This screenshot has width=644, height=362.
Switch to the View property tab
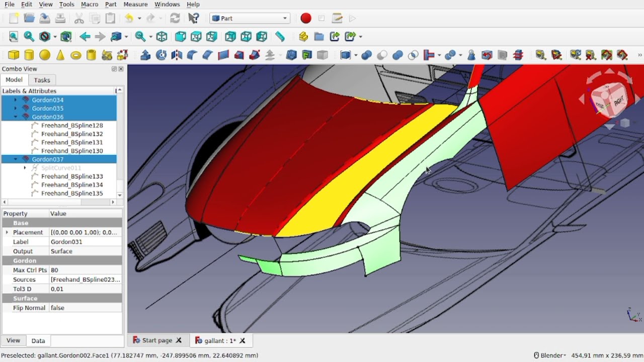coord(13,340)
